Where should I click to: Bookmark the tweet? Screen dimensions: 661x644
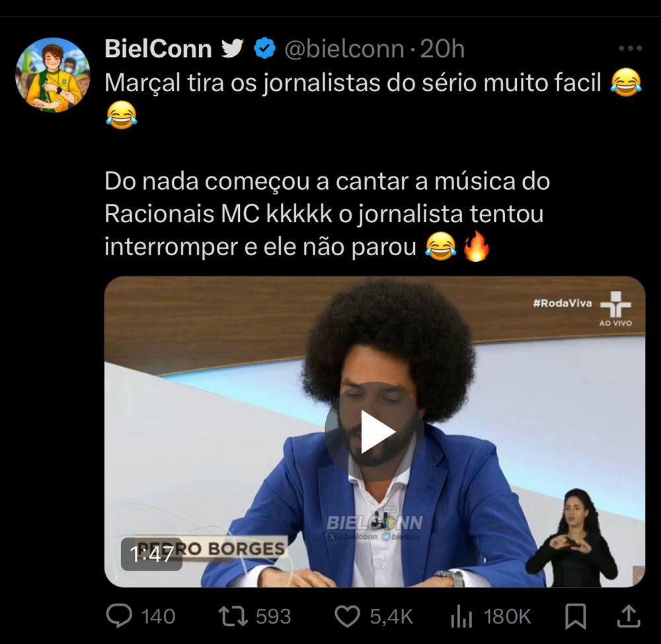pos(576,616)
